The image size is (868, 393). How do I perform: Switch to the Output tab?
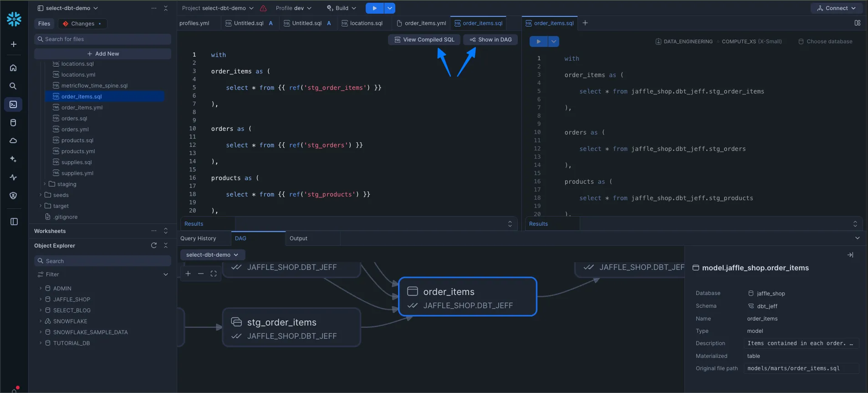(298, 238)
